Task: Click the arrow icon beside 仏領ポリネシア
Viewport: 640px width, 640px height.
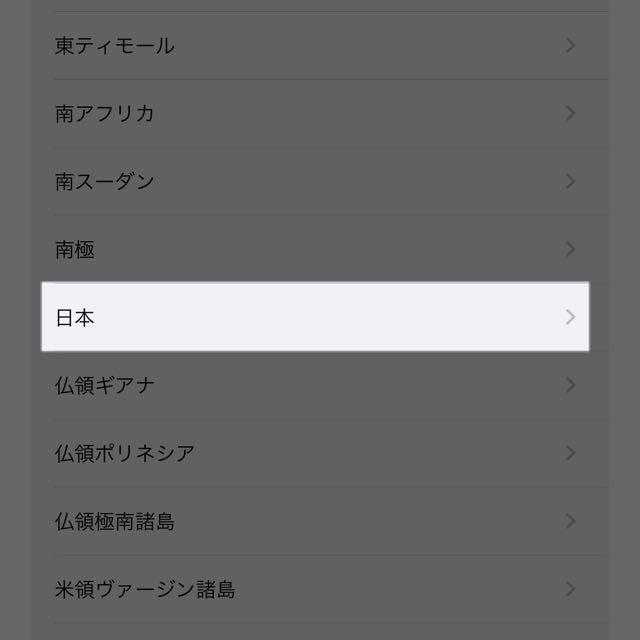Action: (571, 453)
